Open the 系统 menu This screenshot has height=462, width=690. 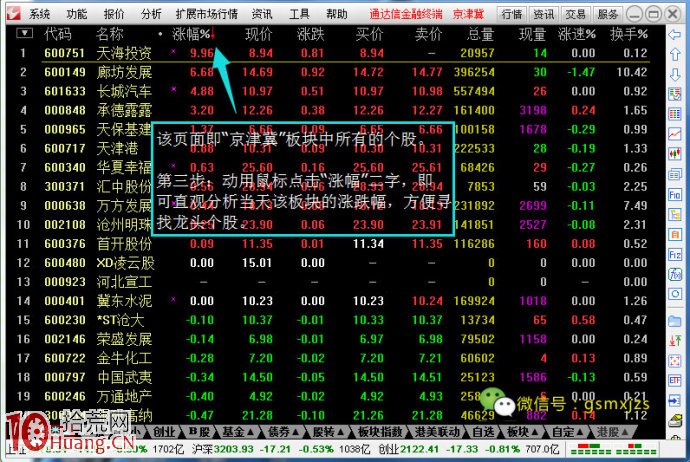click(40, 14)
